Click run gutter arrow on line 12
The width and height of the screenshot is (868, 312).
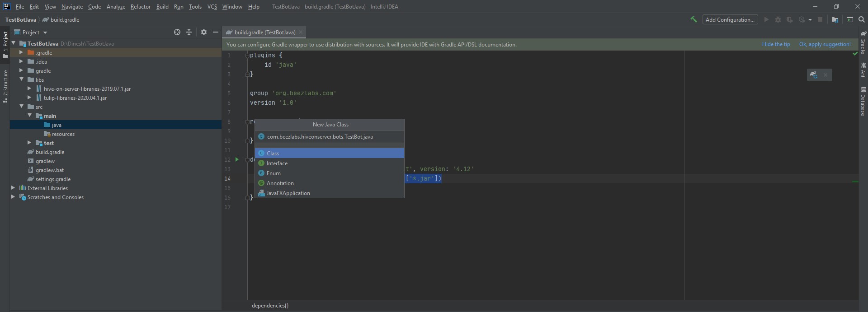click(237, 159)
